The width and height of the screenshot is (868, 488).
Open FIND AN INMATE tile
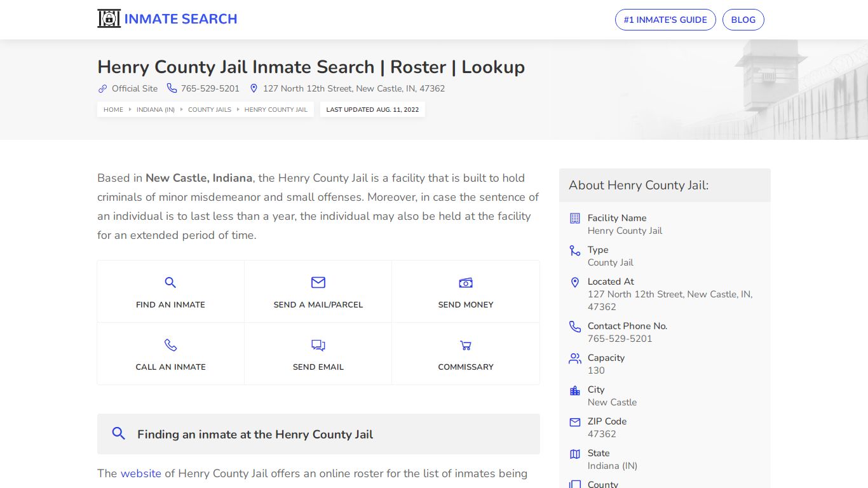coord(170,292)
